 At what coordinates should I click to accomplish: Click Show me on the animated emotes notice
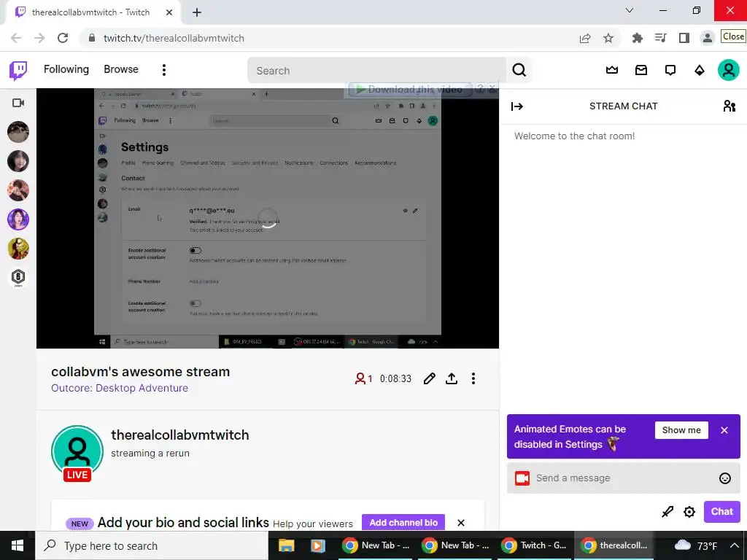pyautogui.click(x=681, y=430)
